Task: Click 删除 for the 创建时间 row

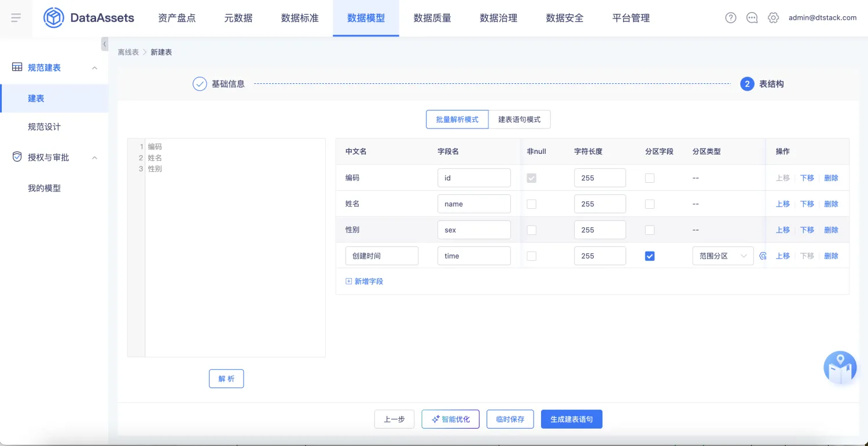Action: point(831,256)
